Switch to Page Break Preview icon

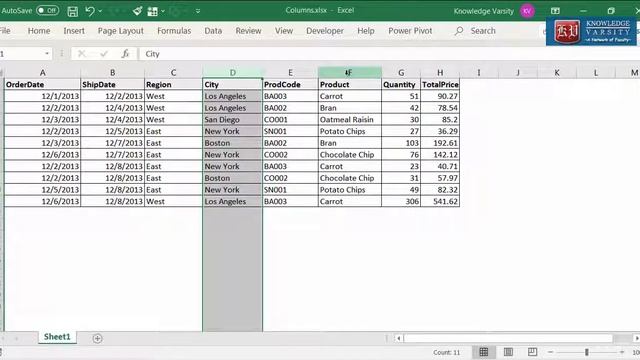pyautogui.click(x=532, y=352)
